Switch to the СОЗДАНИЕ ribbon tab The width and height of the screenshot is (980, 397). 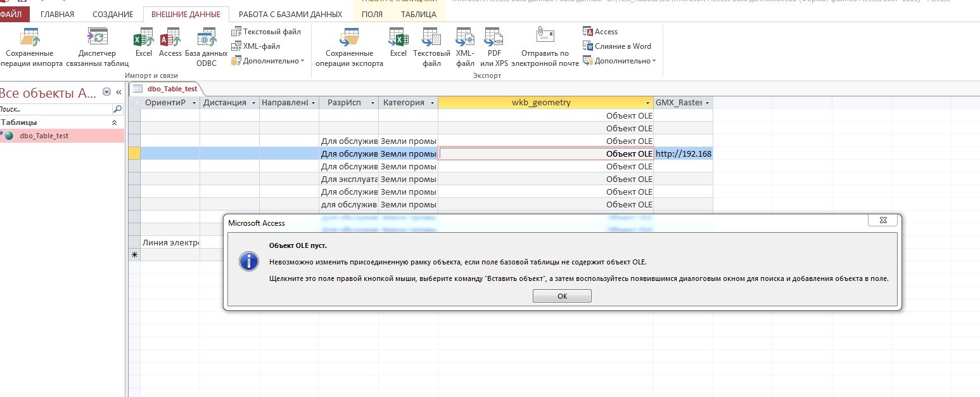[113, 14]
